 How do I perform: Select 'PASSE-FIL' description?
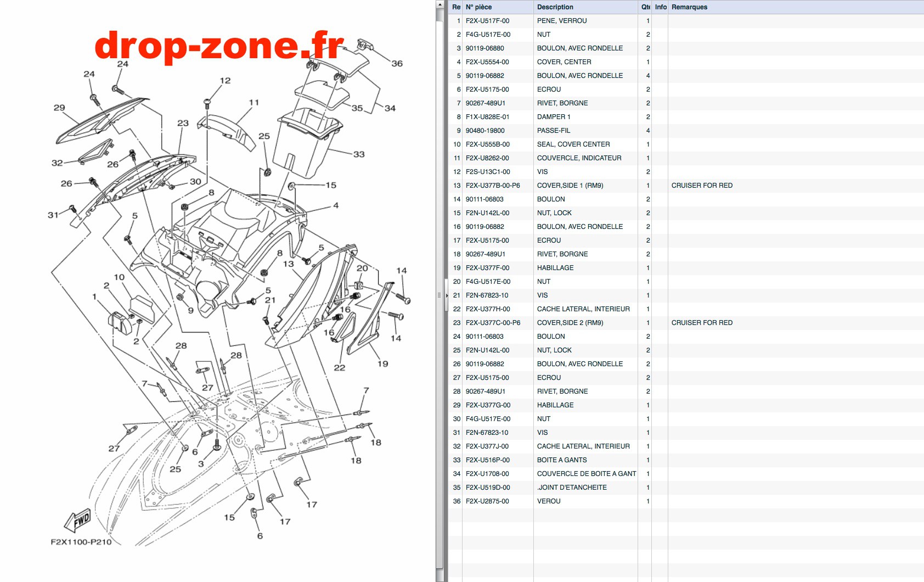(x=554, y=131)
